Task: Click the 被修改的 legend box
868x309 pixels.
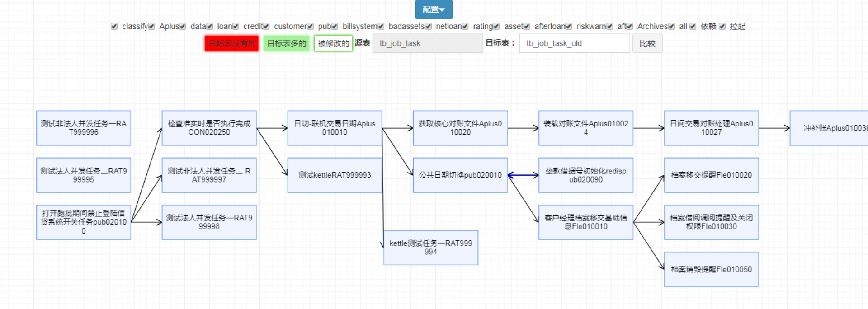Action: (333, 43)
